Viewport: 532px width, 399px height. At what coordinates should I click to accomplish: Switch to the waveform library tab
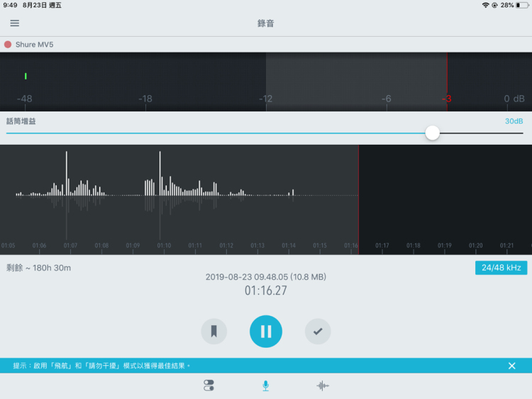pos(323,386)
